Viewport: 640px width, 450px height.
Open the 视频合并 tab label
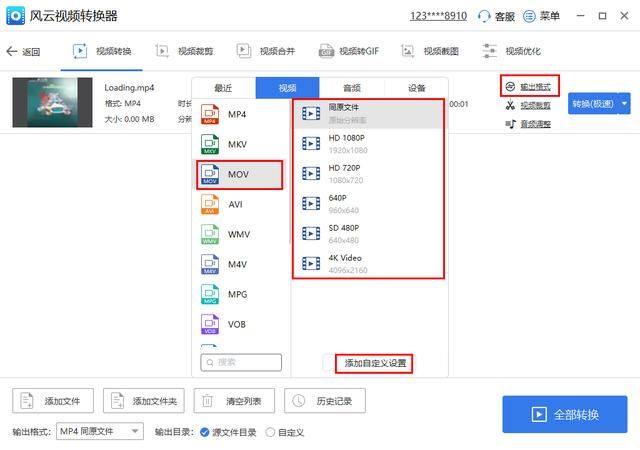point(278,51)
